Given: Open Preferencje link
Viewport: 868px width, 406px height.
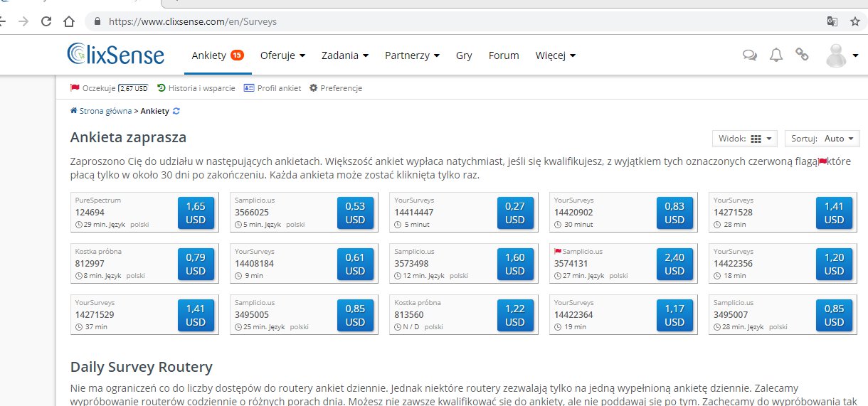Looking at the screenshot, I should 336,88.
